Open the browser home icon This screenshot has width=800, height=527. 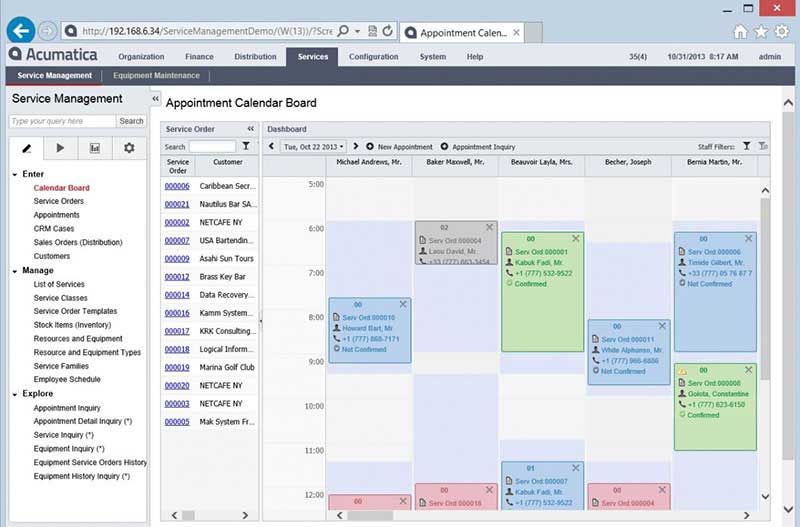[740, 32]
